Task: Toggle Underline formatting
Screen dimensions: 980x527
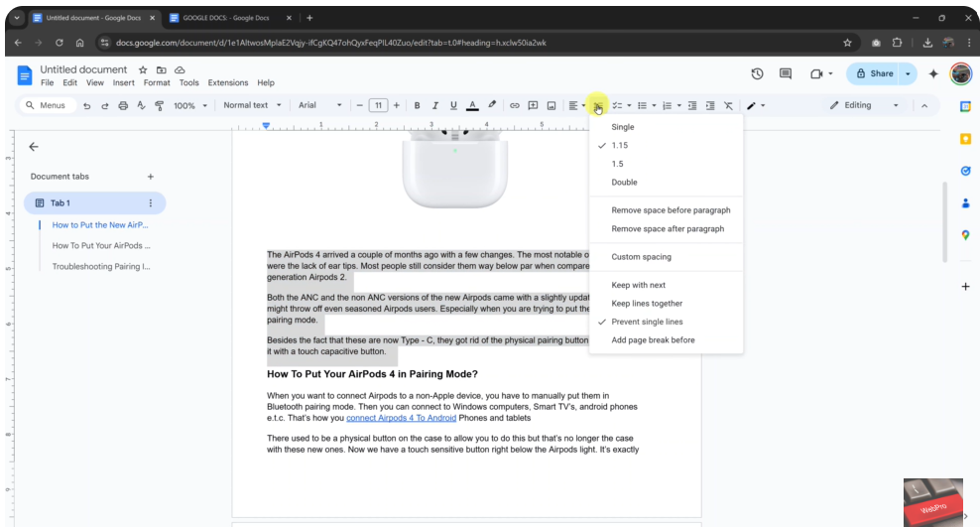Action: pos(453,105)
